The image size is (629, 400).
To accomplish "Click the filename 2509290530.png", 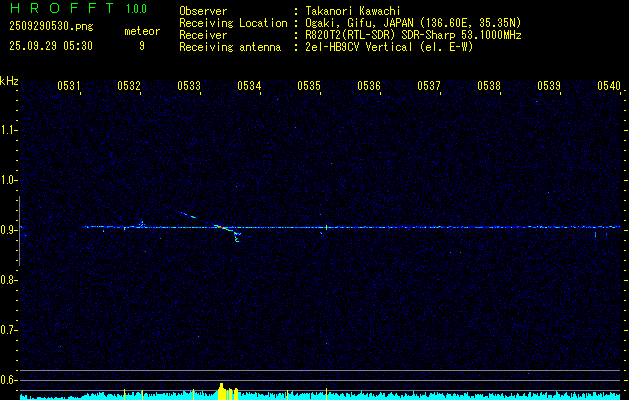I will (x=51, y=27).
